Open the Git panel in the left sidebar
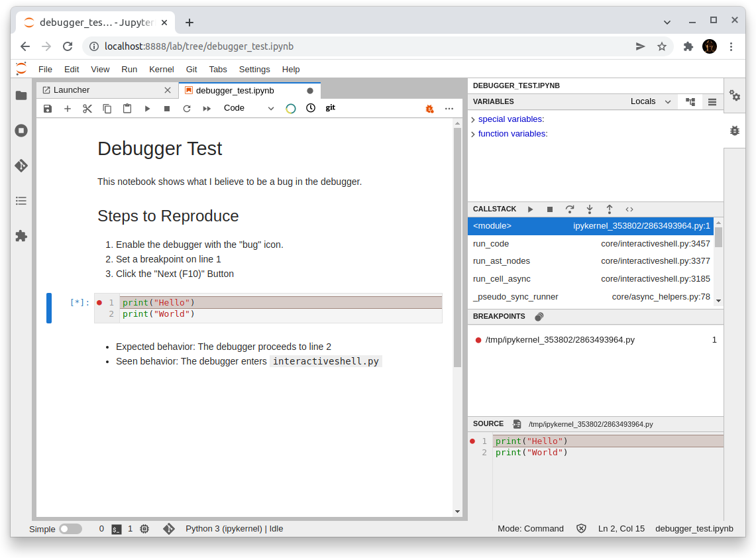This screenshot has width=756, height=558. tap(21, 166)
